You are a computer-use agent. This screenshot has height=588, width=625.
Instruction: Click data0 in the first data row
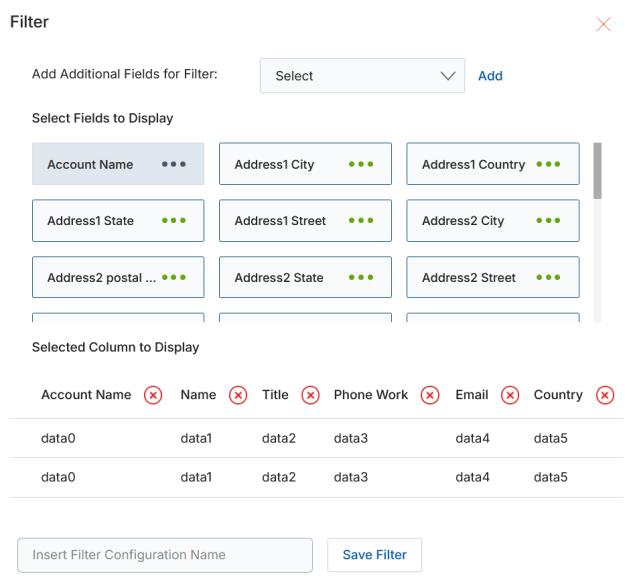coord(58,438)
